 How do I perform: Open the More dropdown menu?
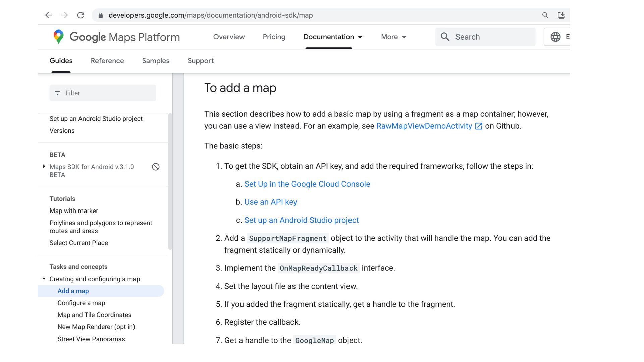(x=393, y=37)
